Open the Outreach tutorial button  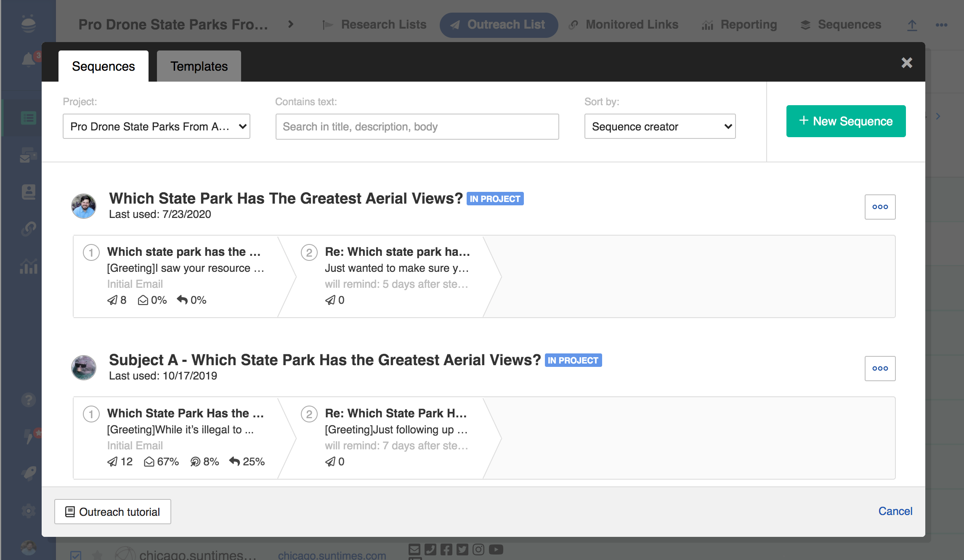[x=113, y=512]
